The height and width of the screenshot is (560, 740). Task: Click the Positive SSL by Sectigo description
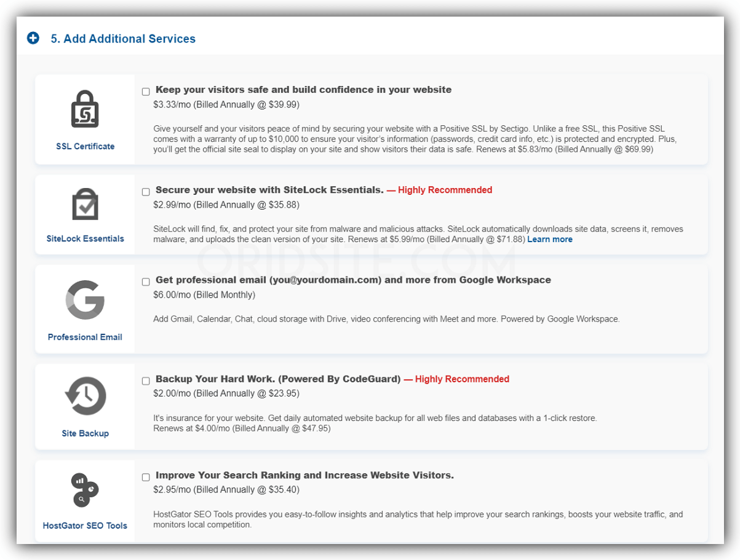[x=415, y=139]
